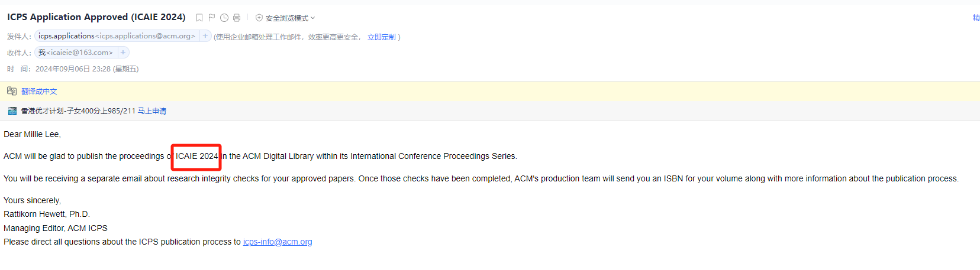Open the 马上申请 ad link
Viewport: 980px width, 270px height.
click(152, 111)
